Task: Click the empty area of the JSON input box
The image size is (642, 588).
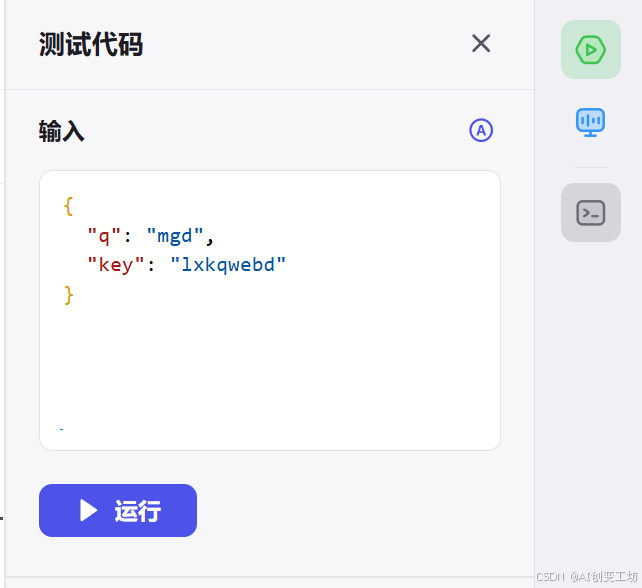Action: point(269,360)
